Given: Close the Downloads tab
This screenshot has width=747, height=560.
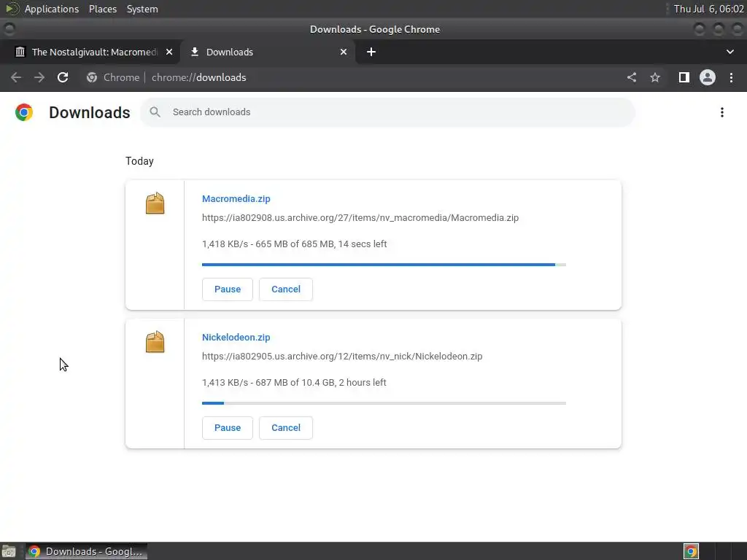Looking at the screenshot, I should [344, 52].
